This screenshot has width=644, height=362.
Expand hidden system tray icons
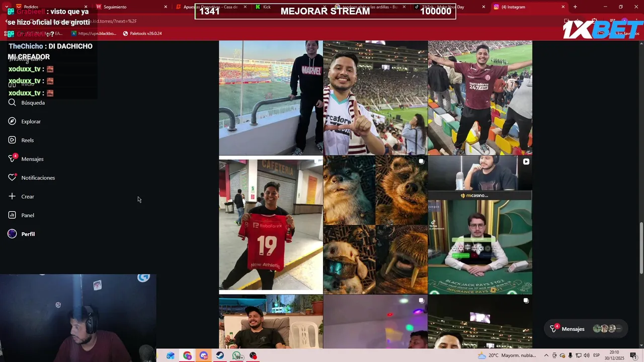coord(546,355)
